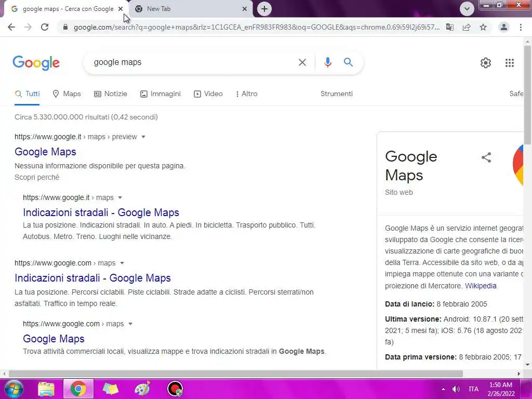Open the screen recorder taskbar icon
The width and height of the screenshot is (532, 399).
coord(175,389)
